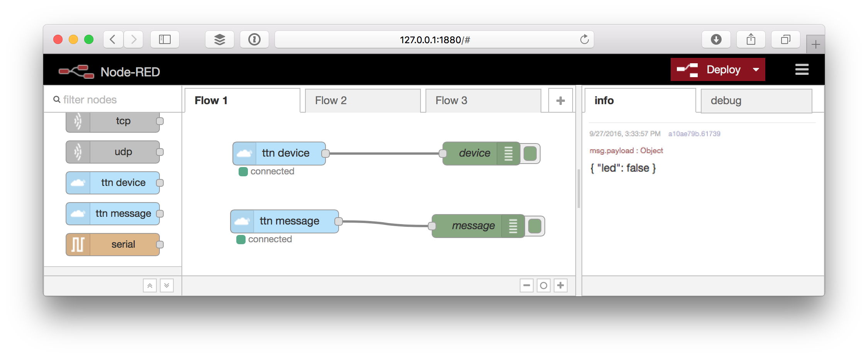
Task: Click connected status under ttn message
Action: coord(264,239)
